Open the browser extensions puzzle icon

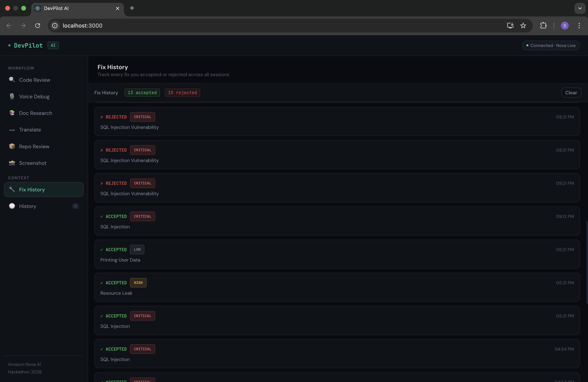(543, 25)
